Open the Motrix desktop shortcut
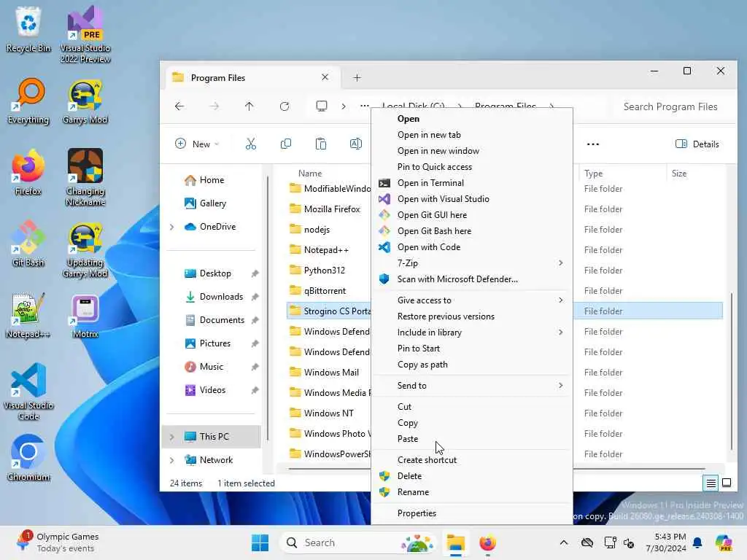 pyautogui.click(x=85, y=316)
